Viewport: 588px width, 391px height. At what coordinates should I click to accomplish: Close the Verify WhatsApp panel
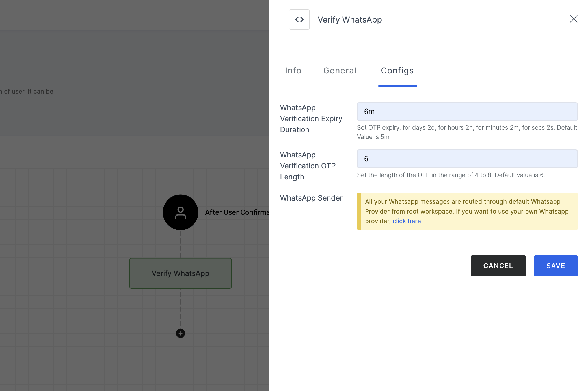(x=574, y=19)
